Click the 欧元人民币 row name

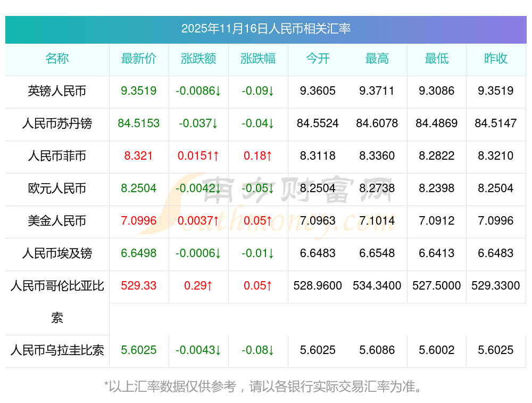pos(57,188)
